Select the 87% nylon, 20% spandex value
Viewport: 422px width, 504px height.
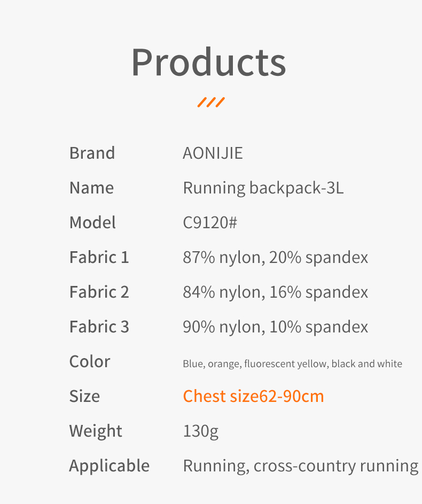click(275, 258)
